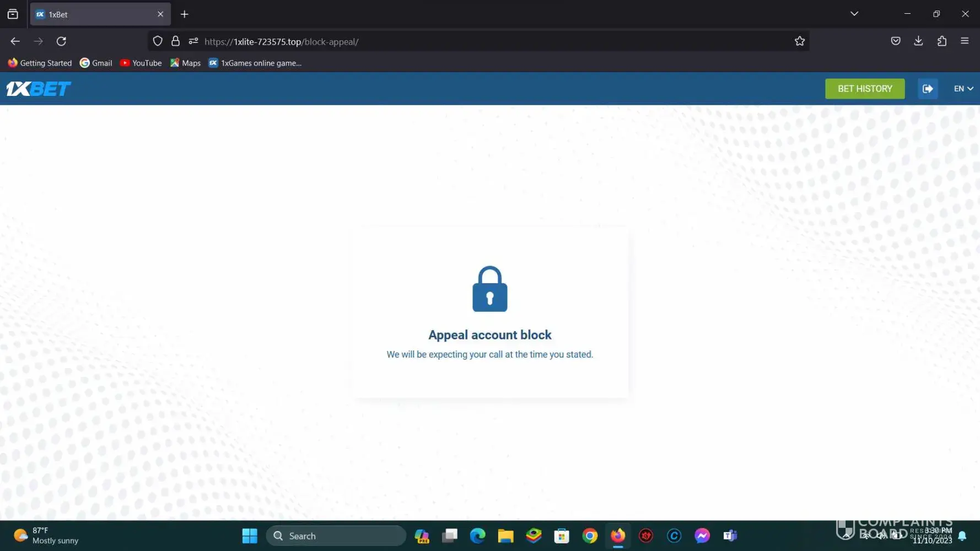Go back to the previous page
This screenshot has width=980, height=551.
[15, 41]
